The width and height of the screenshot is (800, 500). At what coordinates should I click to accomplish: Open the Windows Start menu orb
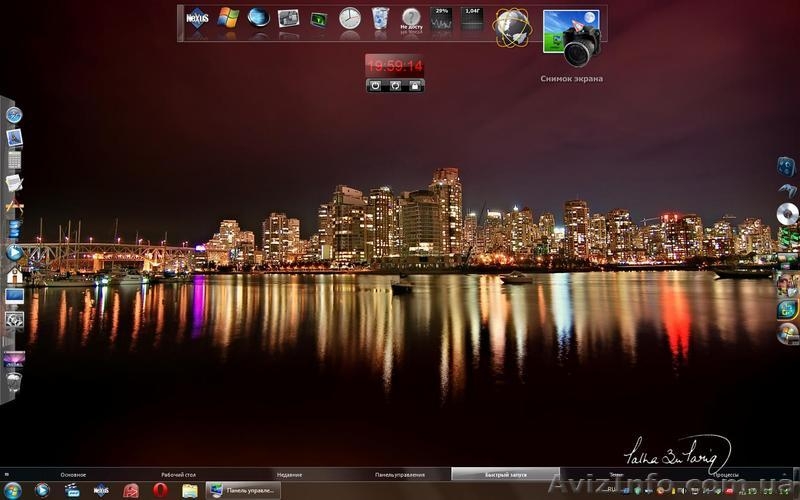pos(42,490)
